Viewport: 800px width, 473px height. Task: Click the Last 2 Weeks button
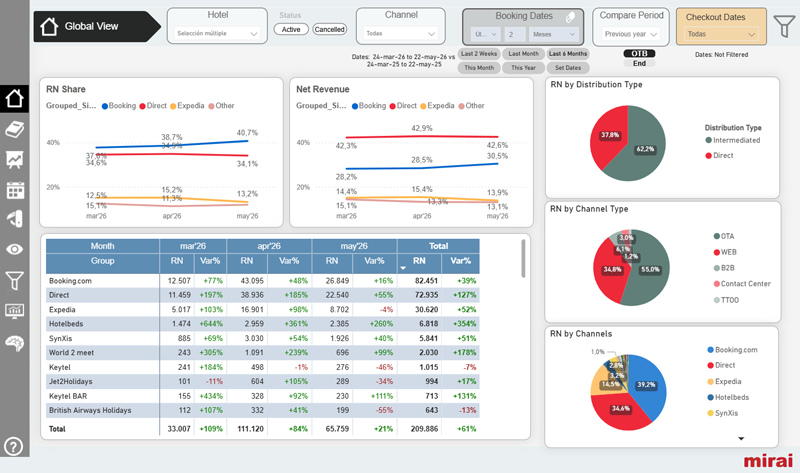click(479, 54)
